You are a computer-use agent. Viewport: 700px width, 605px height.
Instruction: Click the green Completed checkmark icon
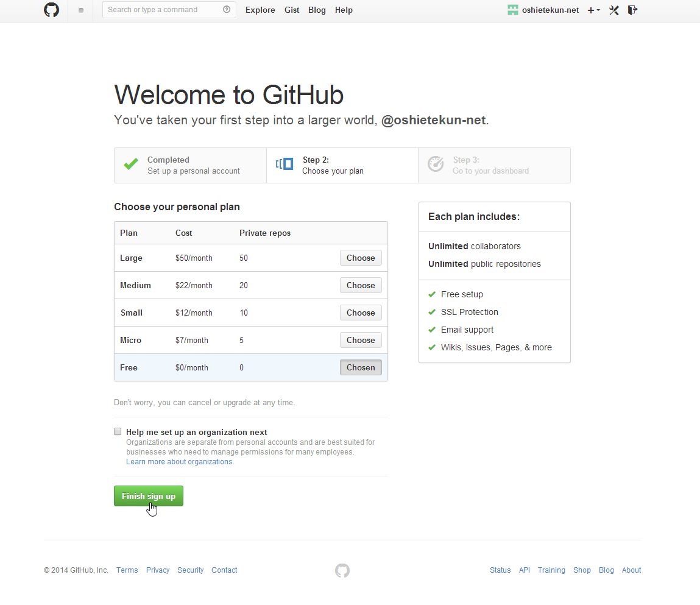[131, 164]
